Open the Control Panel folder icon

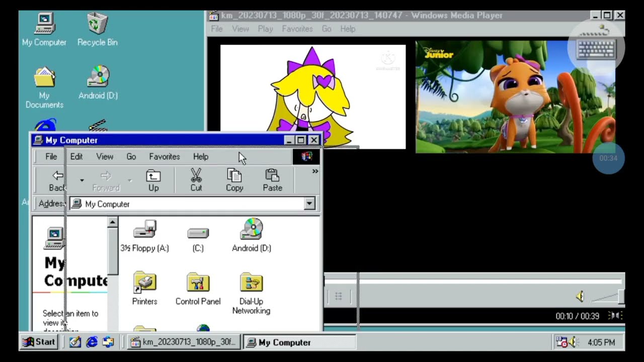[x=198, y=289]
